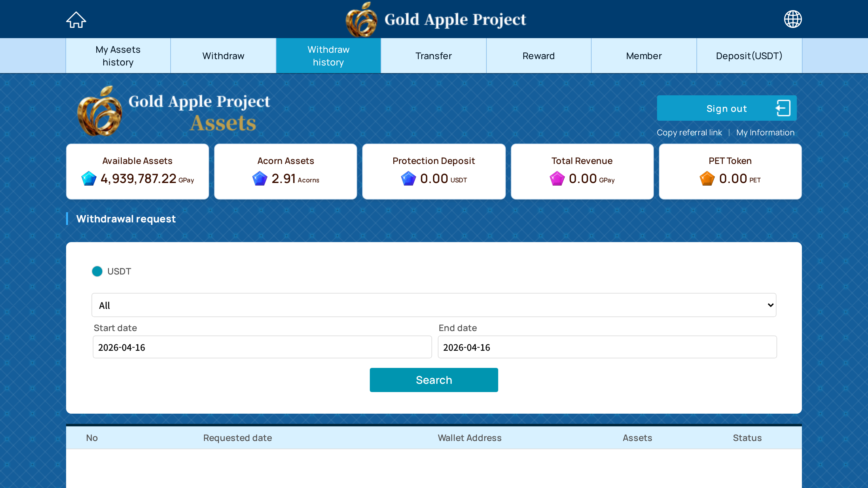Click the blue gem in Acorn Assets
Image resolution: width=868 pixels, height=488 pixels.
(x=260, y=179)
